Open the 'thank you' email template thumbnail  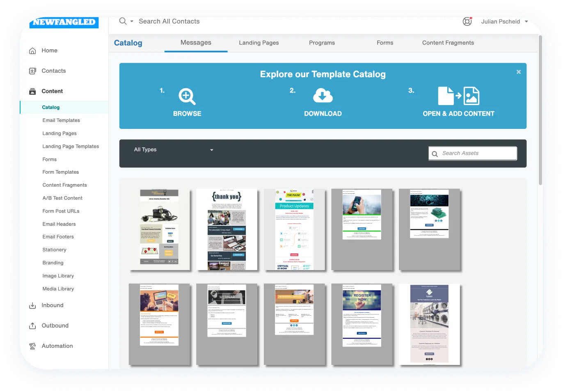tap(227, 230)
